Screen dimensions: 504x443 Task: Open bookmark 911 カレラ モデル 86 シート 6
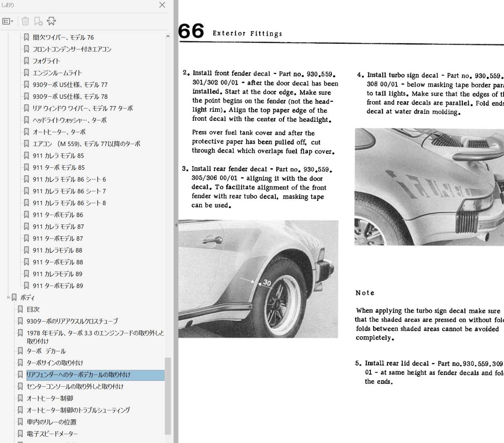click(69, 179)
